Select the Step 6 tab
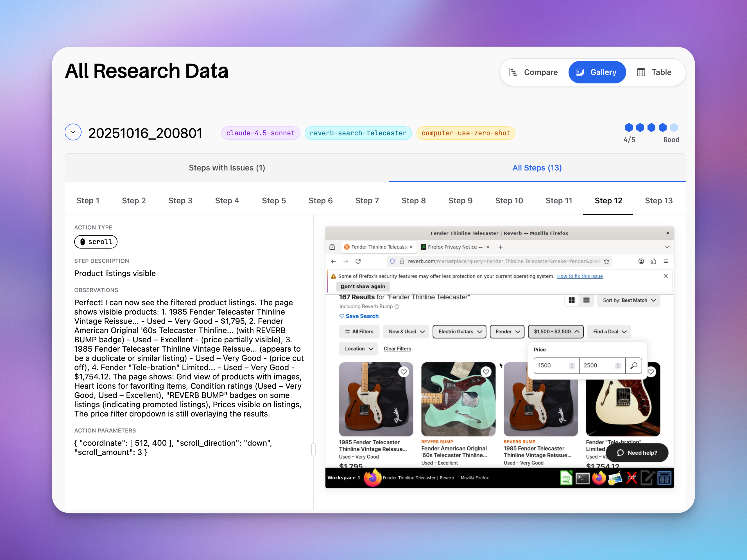The image size is (747, 560). [x=320, y=201]
